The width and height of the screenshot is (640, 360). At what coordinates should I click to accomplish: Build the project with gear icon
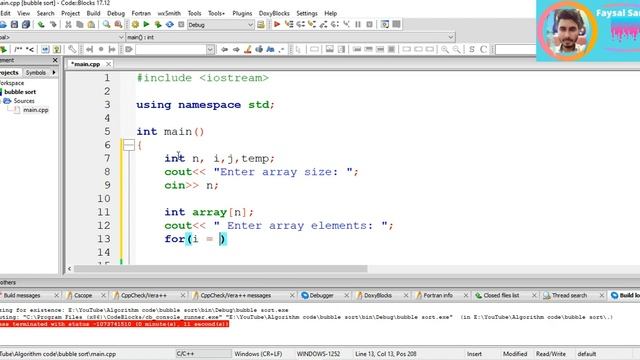pos(135,24)
